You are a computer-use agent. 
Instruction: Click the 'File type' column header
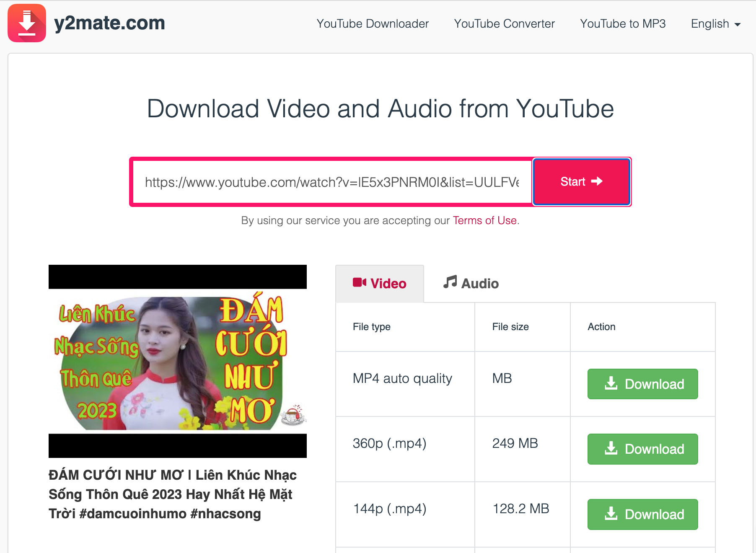[x=405, y=327]
